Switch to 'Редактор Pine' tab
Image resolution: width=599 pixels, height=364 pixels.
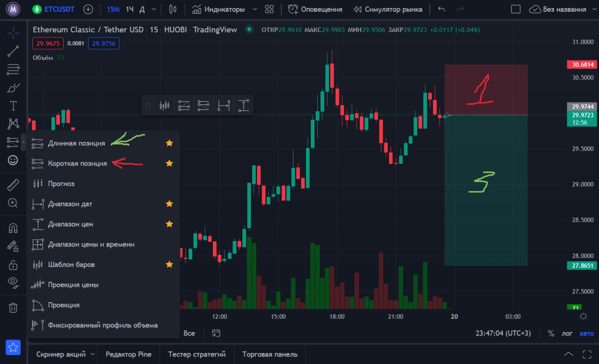[x=128, y=354]
